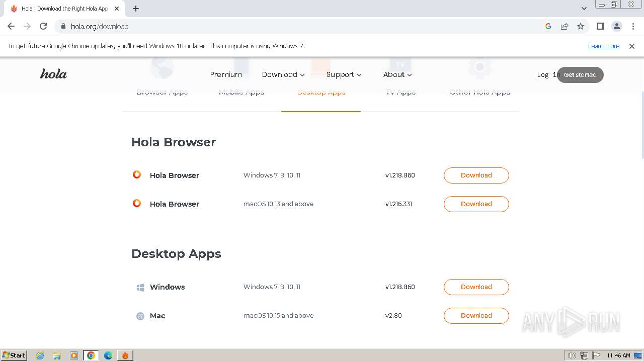Open Hola app from taskbar

tap(125, 355)
